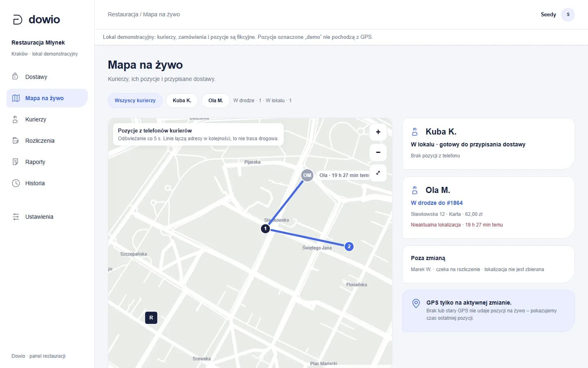
Task: Zoom in the map with the plus button
Action: click(x=378, y=132)
